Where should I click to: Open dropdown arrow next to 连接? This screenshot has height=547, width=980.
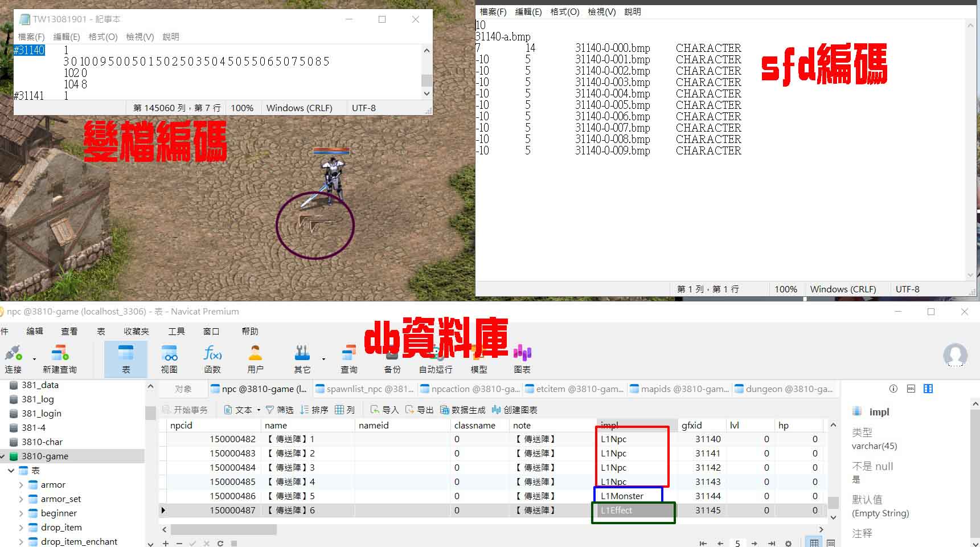[34, 359]
